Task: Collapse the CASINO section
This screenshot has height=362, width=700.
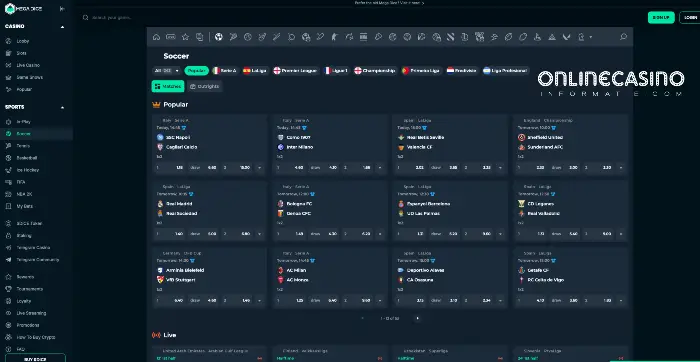Action: (x=62, y=27)
